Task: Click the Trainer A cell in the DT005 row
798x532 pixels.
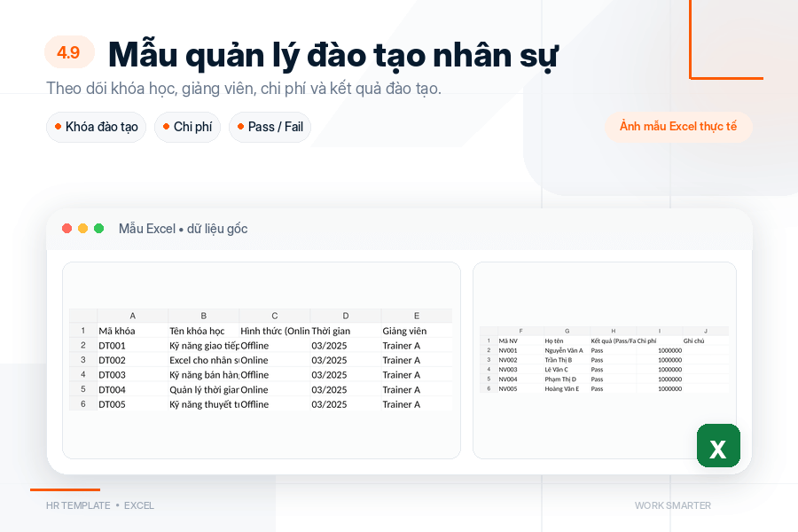Action: point(417,404)
